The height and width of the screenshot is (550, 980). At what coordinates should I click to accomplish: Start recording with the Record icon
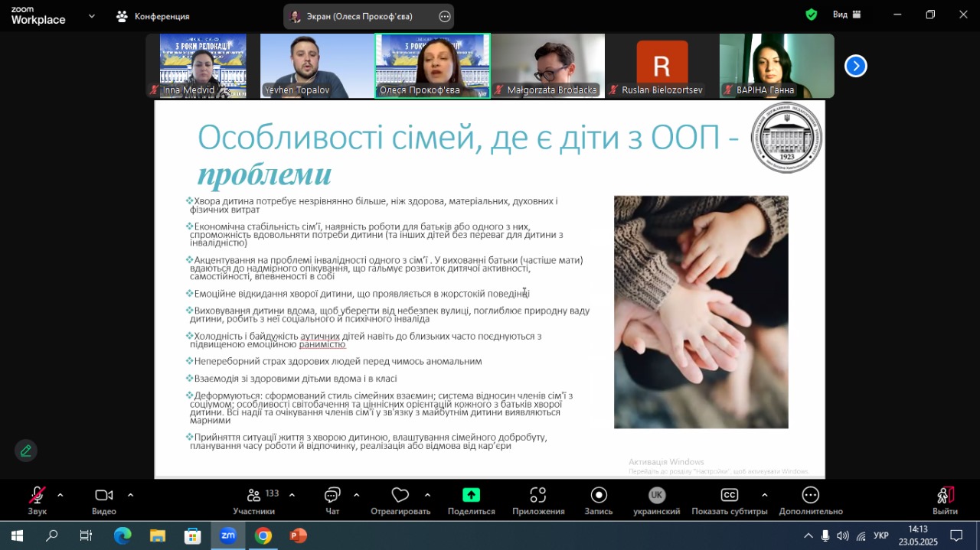point(599,496)
